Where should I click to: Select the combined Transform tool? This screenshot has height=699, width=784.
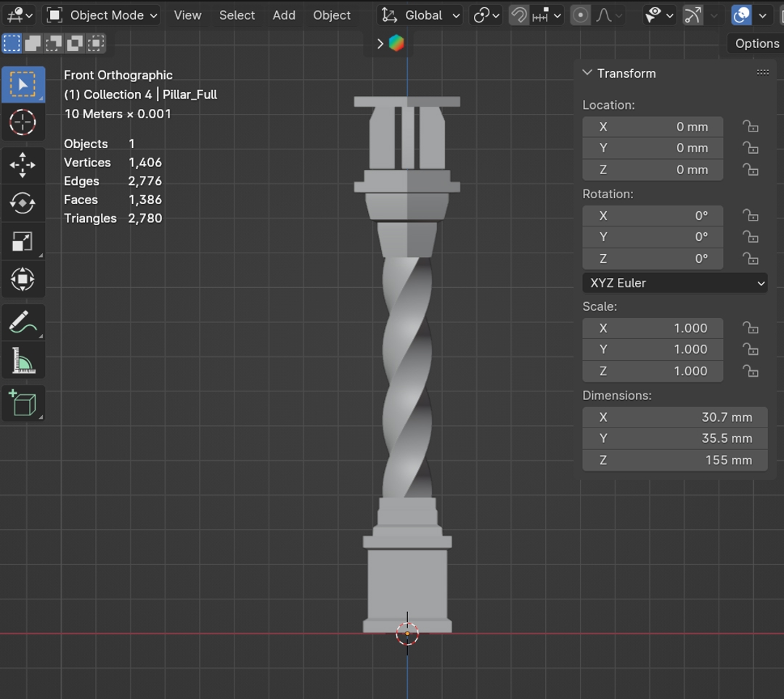point(23,279)
